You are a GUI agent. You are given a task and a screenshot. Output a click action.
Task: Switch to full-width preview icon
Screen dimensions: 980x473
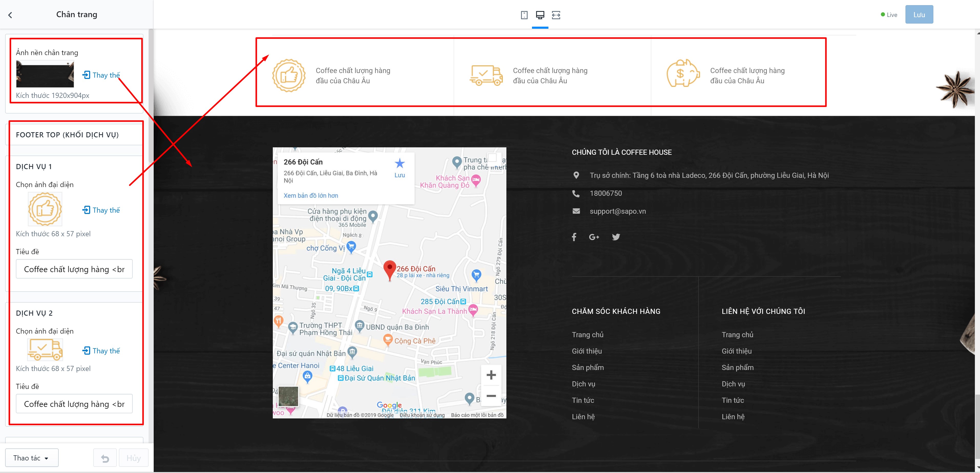click(556, 15)
